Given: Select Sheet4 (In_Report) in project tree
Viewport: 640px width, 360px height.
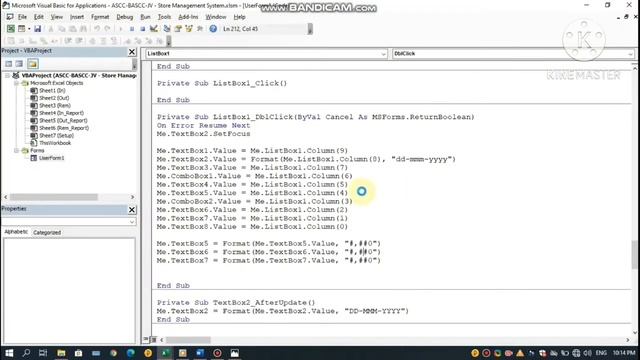Looking at the screenshot, I should [61, 113].
